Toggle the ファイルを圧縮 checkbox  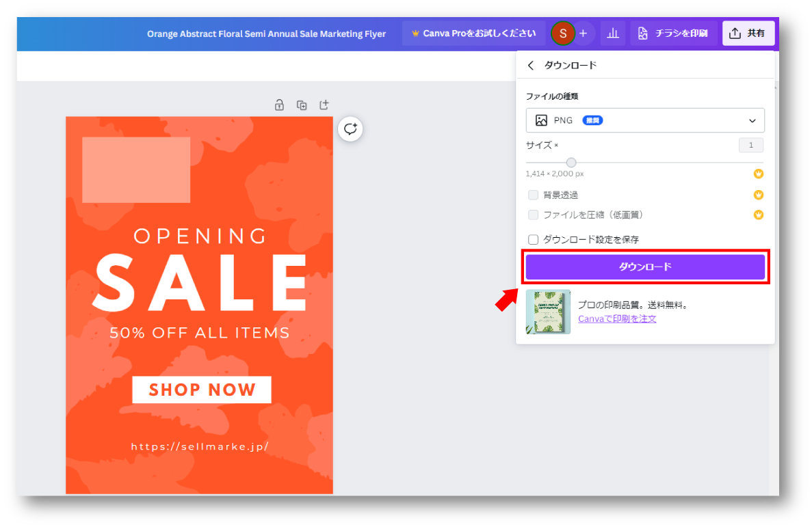pyautogui.click(x=534, y=215)
